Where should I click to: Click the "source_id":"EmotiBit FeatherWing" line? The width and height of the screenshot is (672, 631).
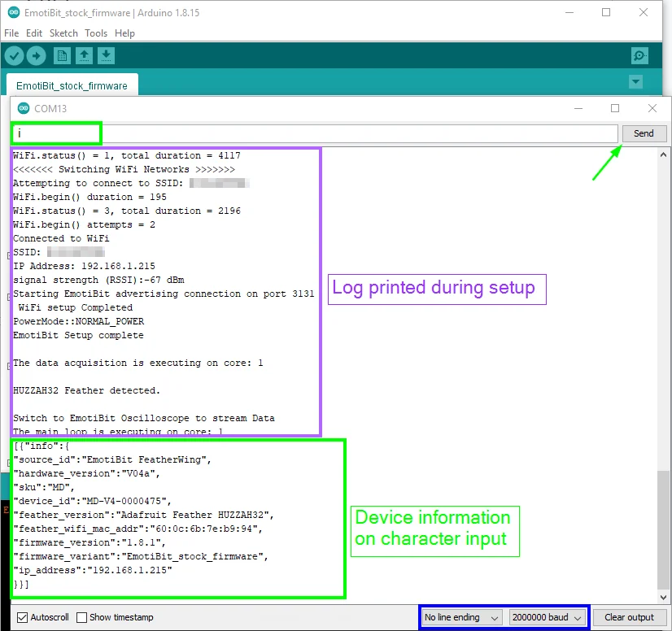click(x=112, y=459)
